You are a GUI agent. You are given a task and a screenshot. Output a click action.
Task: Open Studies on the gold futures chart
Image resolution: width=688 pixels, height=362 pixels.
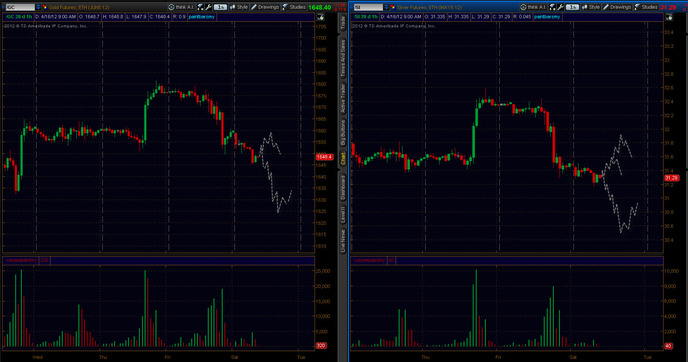[x=294, y=7]
